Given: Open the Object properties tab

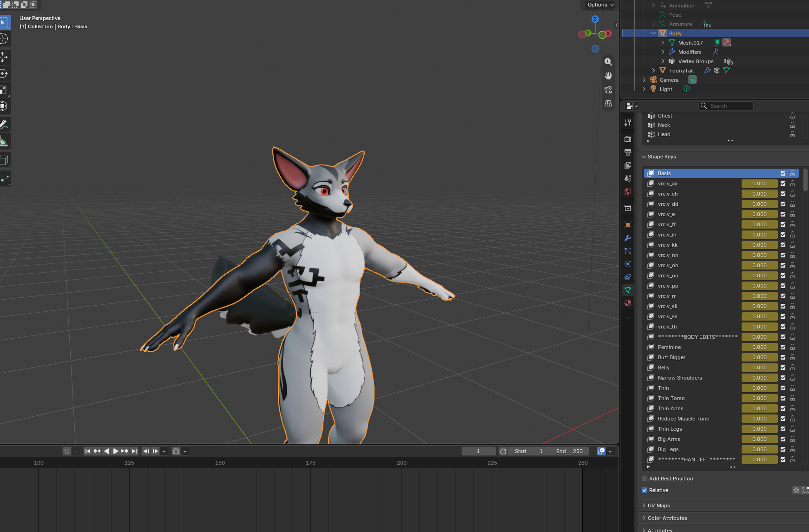Looking at the screenshot, I should click(628, 225).
